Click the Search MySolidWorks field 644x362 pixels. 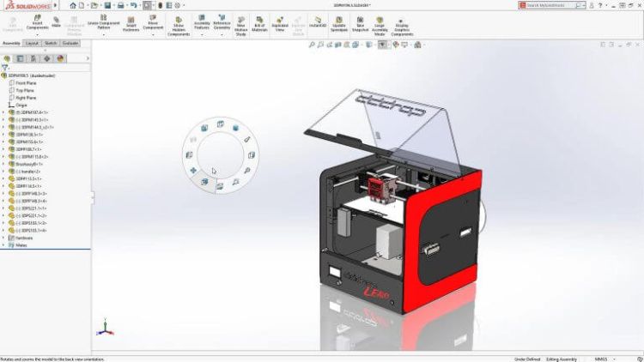click(x=550, y=5)
